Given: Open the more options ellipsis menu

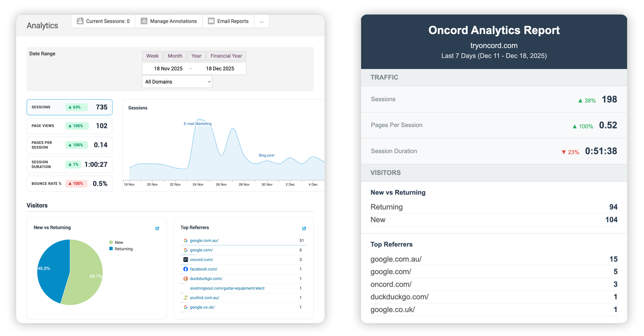Looking at the screenshot, I should click(x=261, y=22).
